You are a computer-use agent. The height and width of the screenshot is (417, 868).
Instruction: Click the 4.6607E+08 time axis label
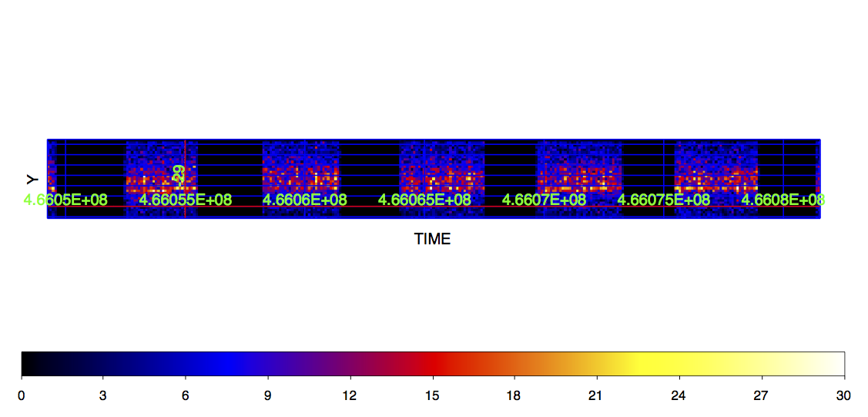545,200
